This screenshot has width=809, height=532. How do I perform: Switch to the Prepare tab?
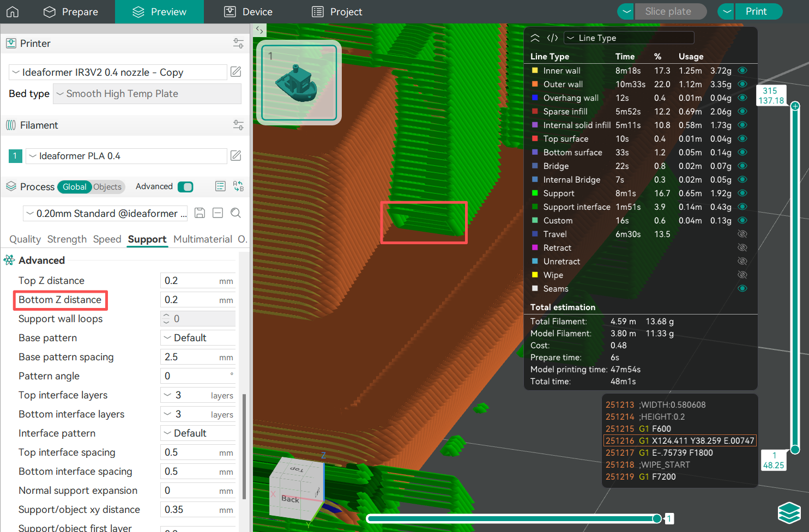71,12
